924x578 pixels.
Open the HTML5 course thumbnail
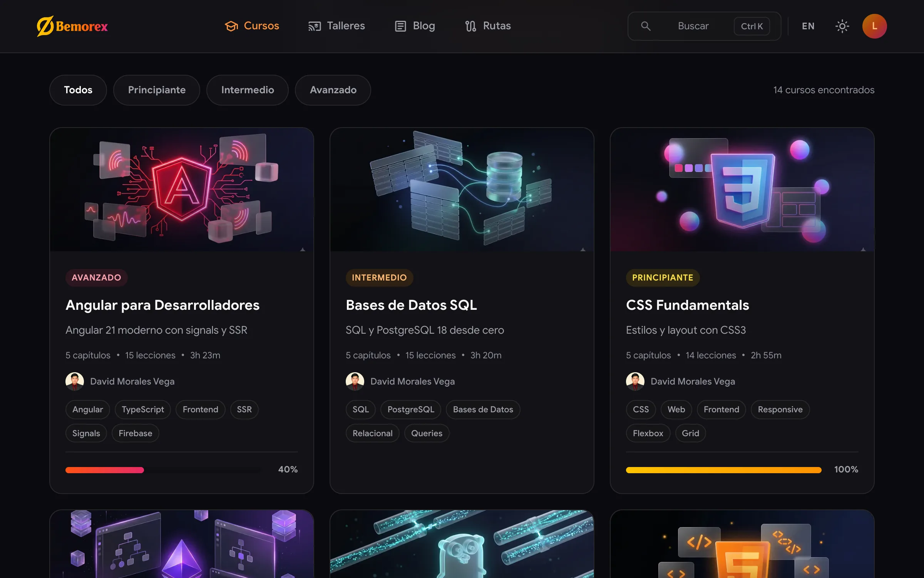tap(742, 544)
